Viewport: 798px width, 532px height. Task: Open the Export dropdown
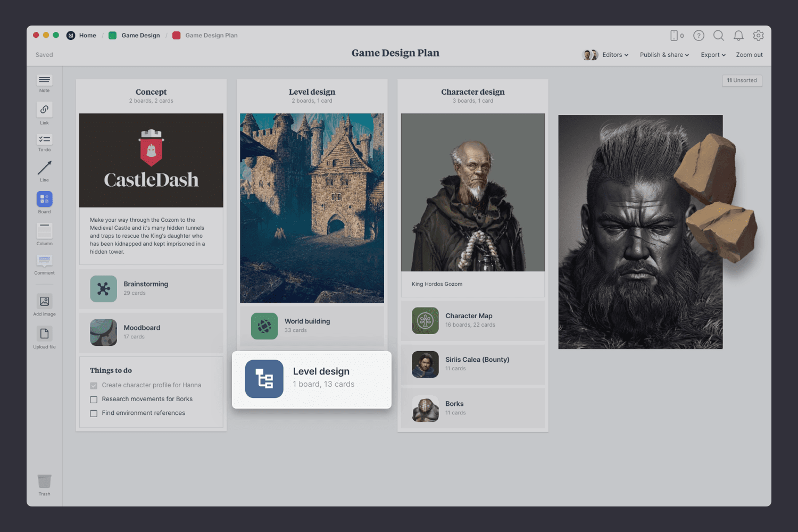(713, 55)
